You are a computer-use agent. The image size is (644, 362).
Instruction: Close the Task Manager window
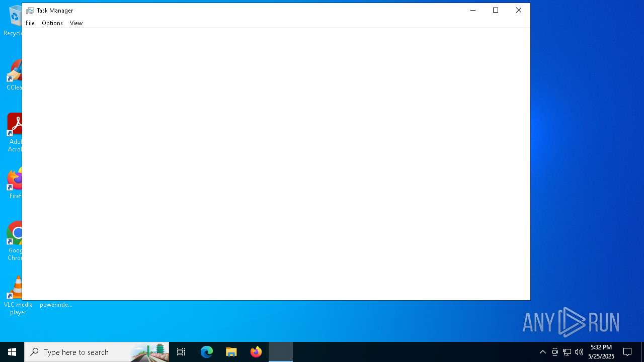[519, 10]
